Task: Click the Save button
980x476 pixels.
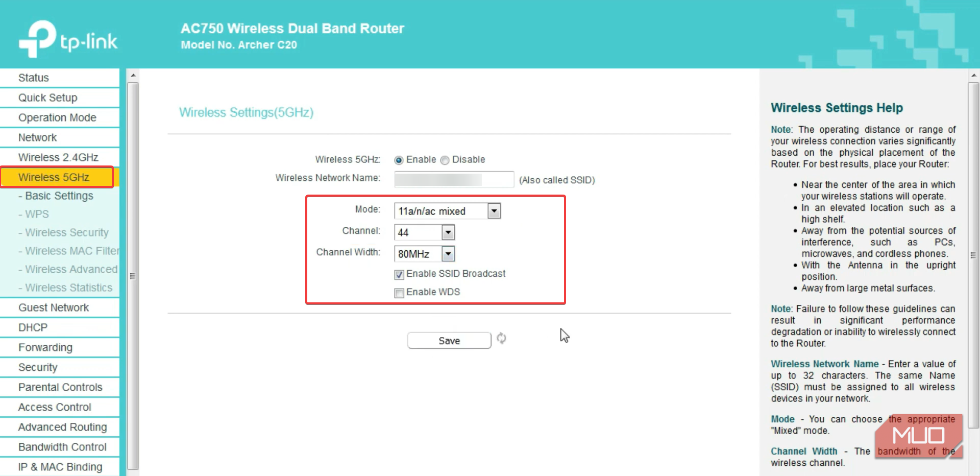Action: (449, 341)
